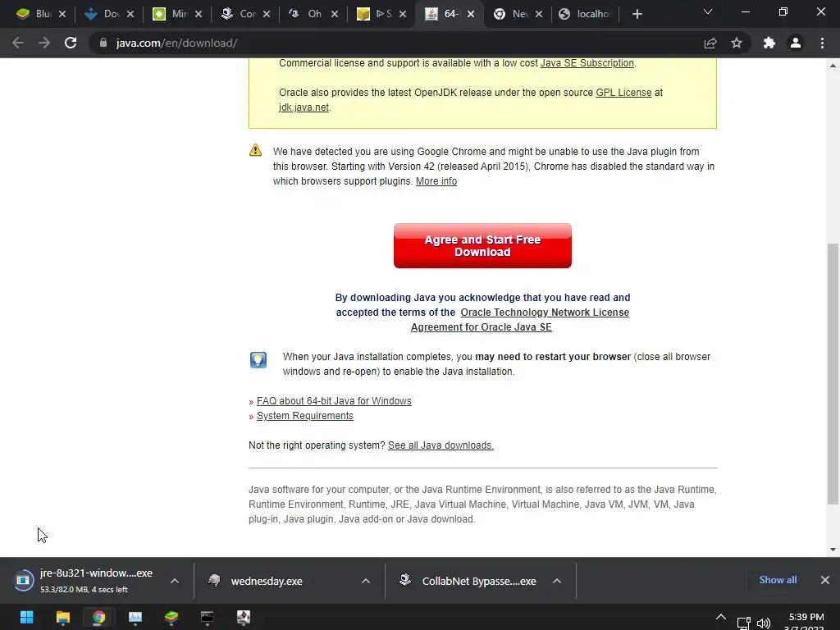
Task: View site information padlock icon
Action: (x=103, y=43)
